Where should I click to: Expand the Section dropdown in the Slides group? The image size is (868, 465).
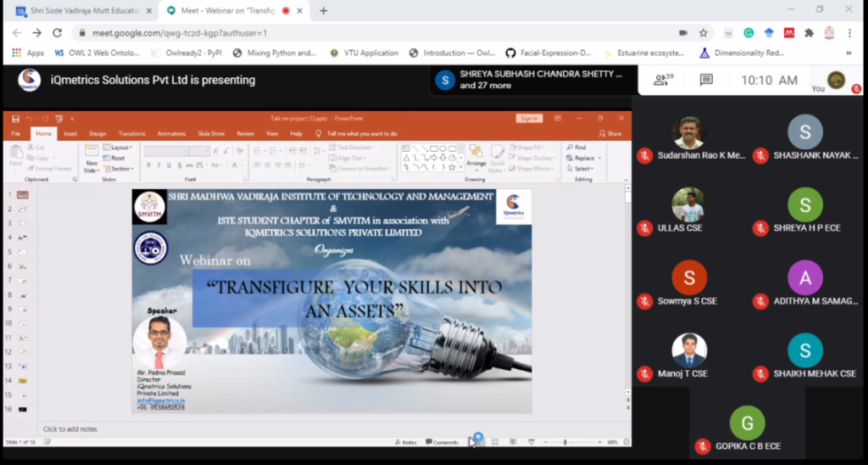pos(120,169)
